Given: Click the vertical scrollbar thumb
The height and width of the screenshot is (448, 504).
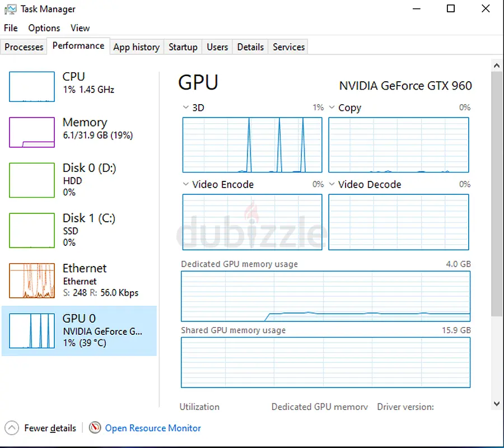Looking at the screenshot, I should pos(497,194).
